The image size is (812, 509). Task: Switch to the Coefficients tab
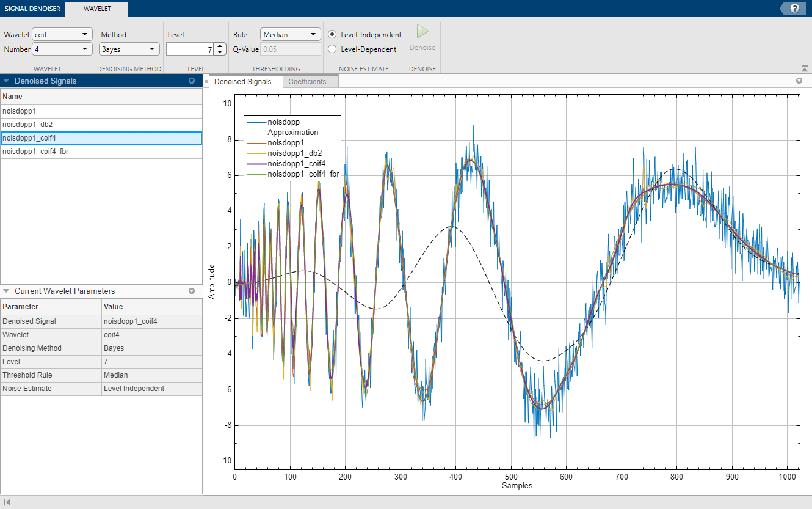coord(310,81)
